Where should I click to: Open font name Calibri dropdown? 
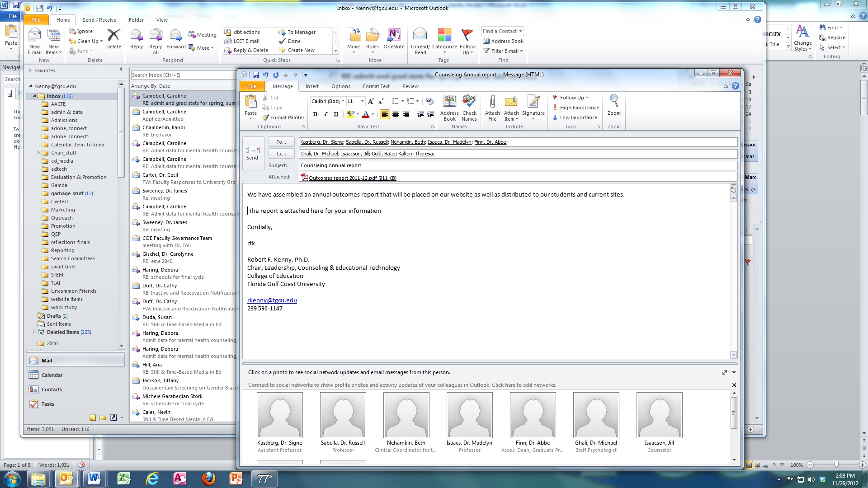343,101
